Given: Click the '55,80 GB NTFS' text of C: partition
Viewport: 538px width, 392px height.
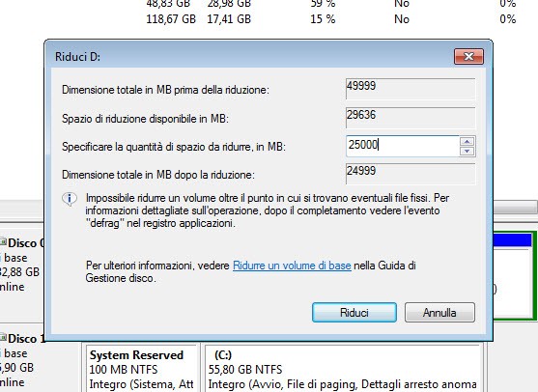Looking at the screenshot, I should pos(245,370).
